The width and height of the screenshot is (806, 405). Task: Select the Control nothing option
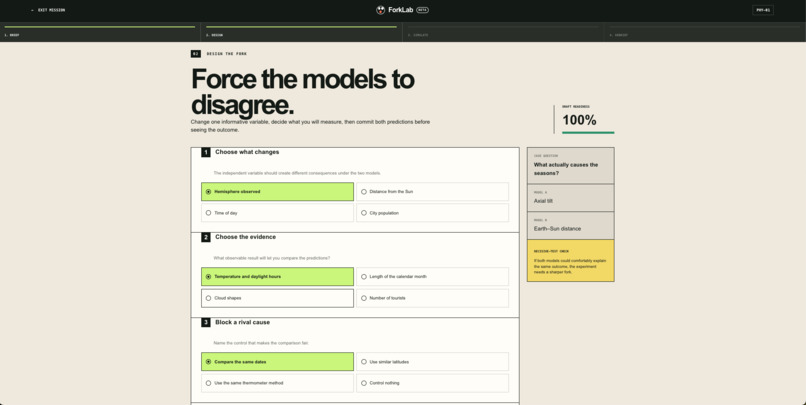point(432,383)
